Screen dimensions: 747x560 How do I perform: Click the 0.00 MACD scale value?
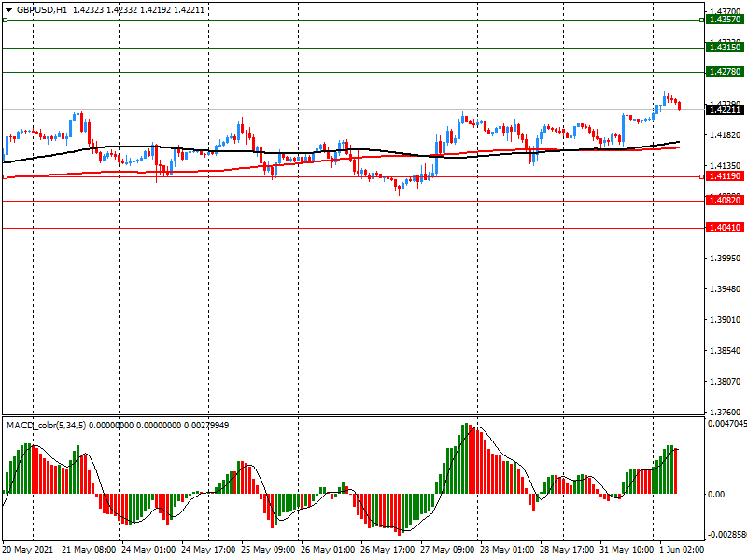pos(715,494)
